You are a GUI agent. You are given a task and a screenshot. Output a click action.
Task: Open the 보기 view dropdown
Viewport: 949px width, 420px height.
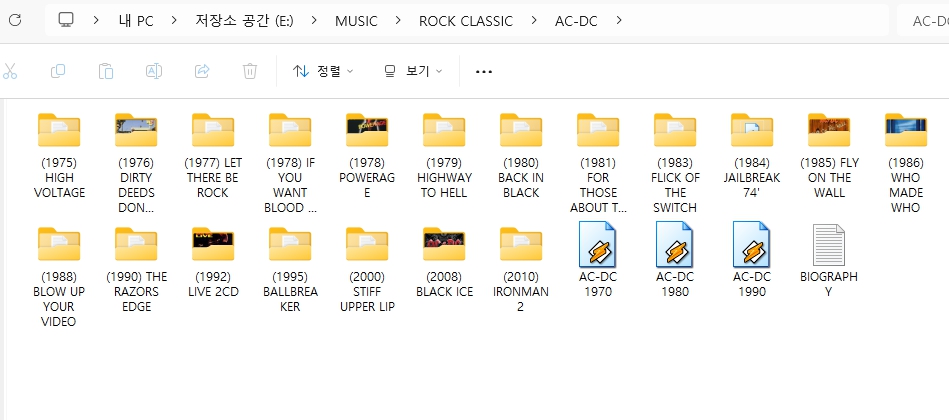[x=413, y=71]
